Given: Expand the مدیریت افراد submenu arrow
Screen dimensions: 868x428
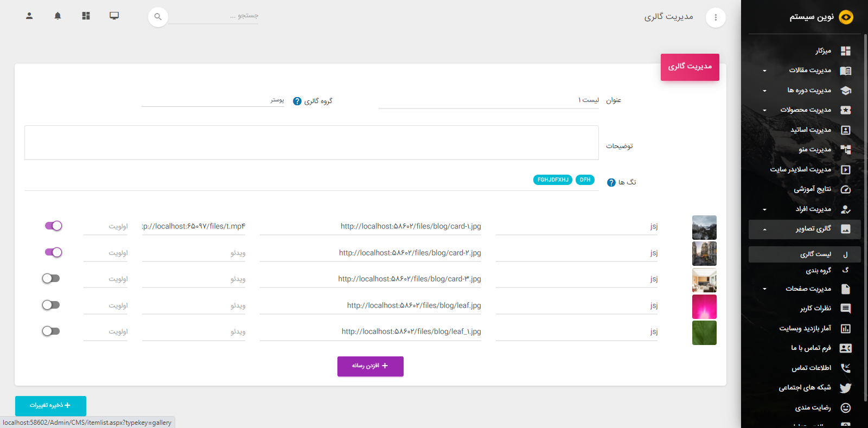Looking at the screenshot, I should click(764, 209).
